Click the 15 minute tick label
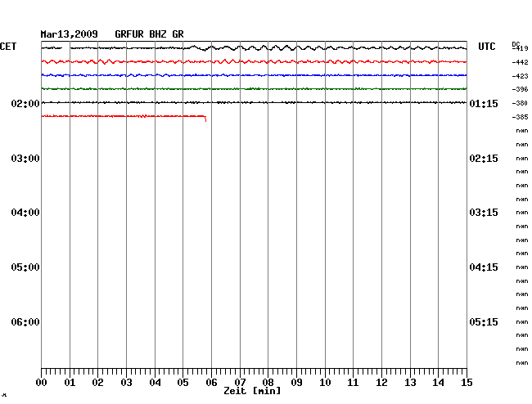 (467, 383)
